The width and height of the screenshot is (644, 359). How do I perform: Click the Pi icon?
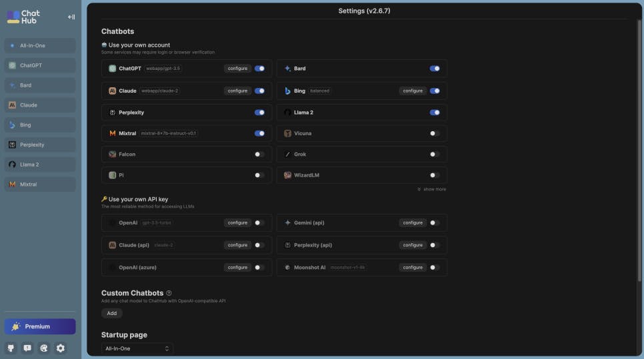112,175
